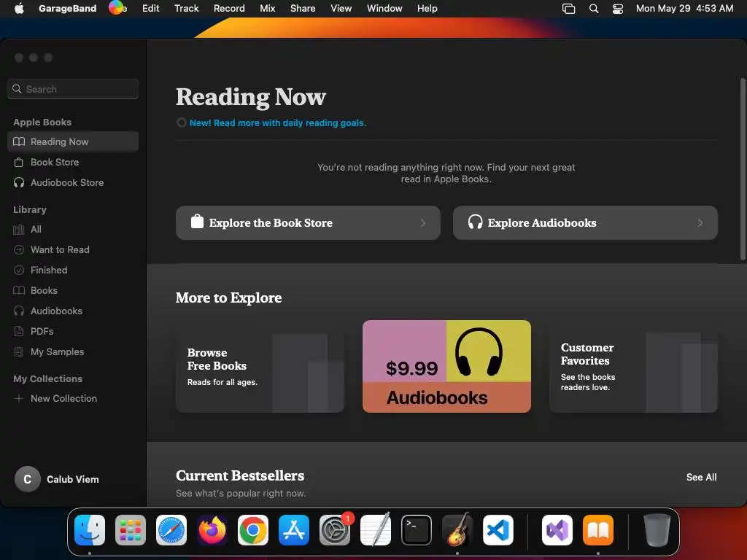The height and width of the screenshot is (560, 747).
Task: Open the Track menu
Action: point(186,9)
